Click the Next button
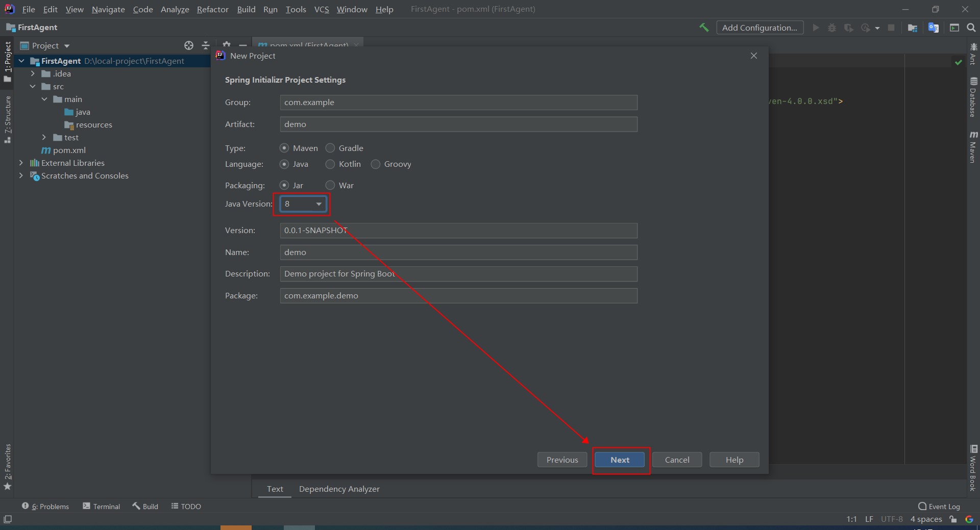980x530 pixels. (x=620, y=460)
